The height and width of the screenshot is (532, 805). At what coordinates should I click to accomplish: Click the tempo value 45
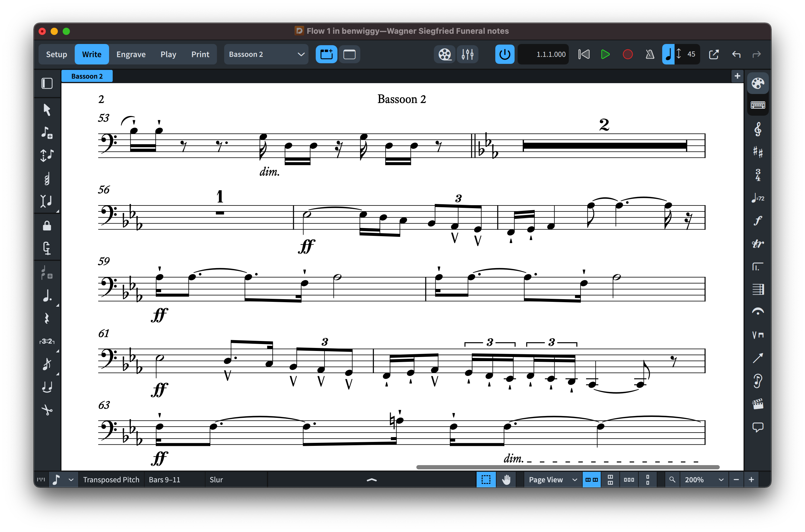691,54
